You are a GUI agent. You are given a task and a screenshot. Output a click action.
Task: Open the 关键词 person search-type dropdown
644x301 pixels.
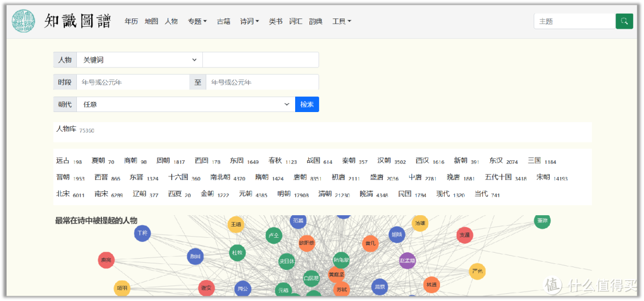[x=140, y=60]
